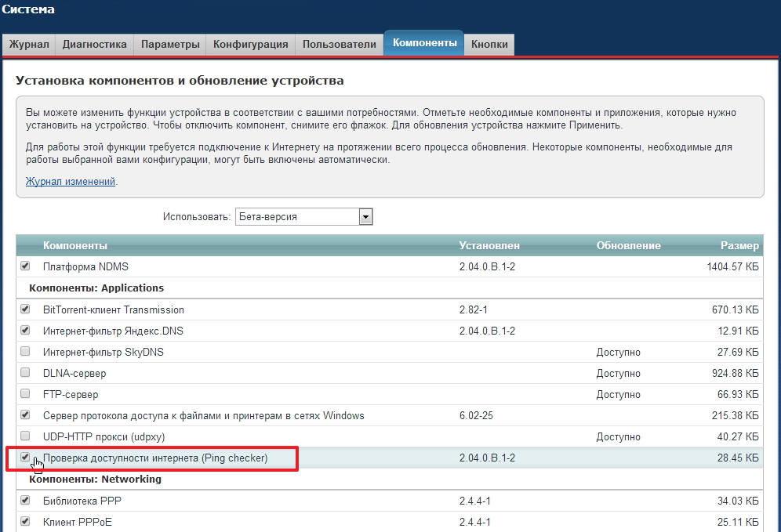This screenshot has width=781, height=532.
Task: Open the Журнал tab
Action: (x=29, y=45)
